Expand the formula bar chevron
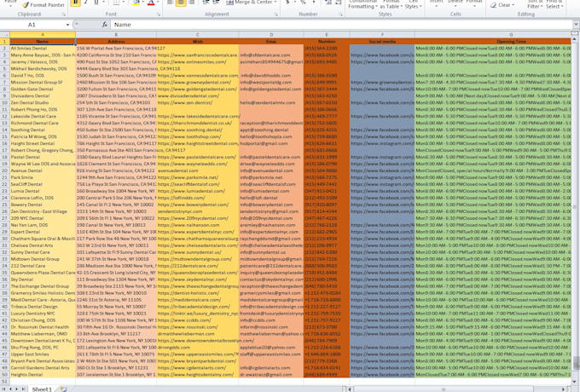Viewport: 580px width, 392px height. [x=576, y=25]
